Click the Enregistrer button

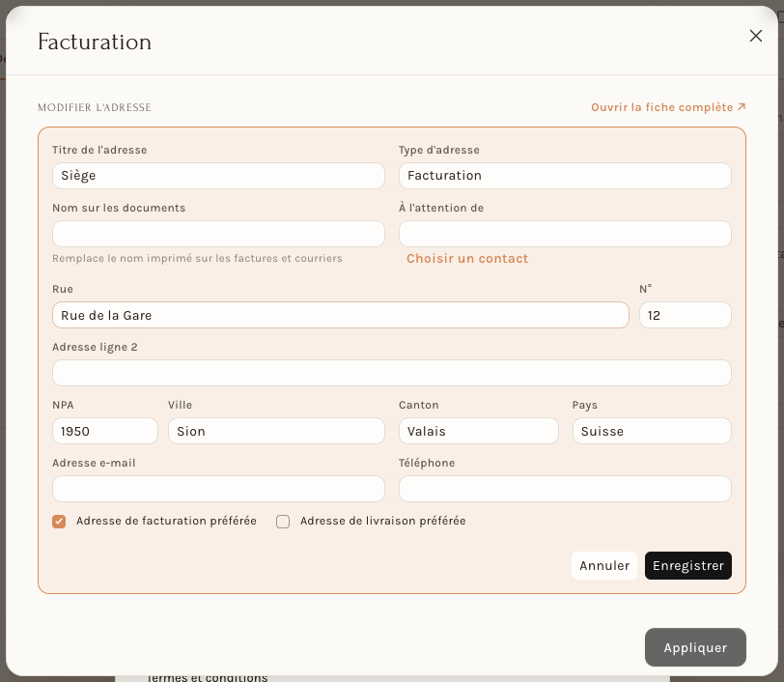[x=688, y=565]
